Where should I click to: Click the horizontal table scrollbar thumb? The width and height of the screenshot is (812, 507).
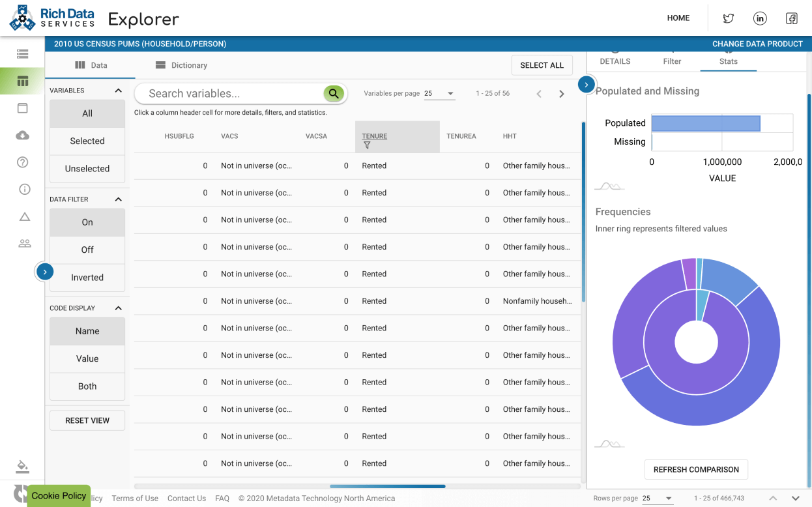(387, 486)
